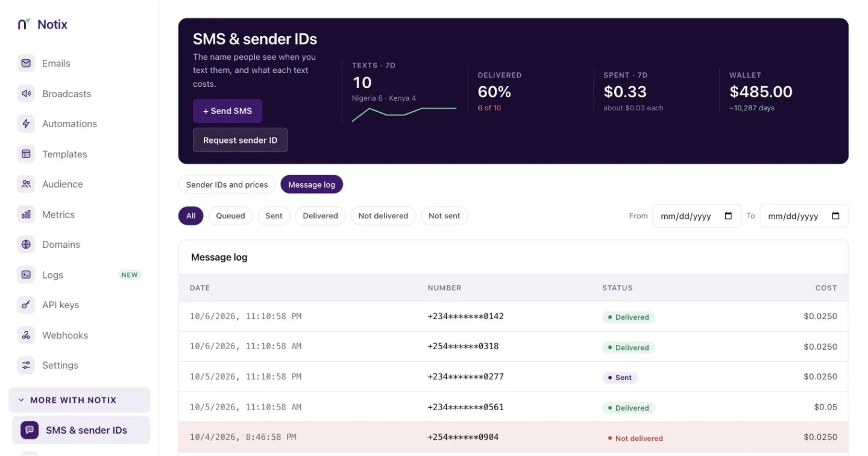868x456 pixels.
Task: Click the Sent status badge for +234*******0277
Action: point(620,378)
